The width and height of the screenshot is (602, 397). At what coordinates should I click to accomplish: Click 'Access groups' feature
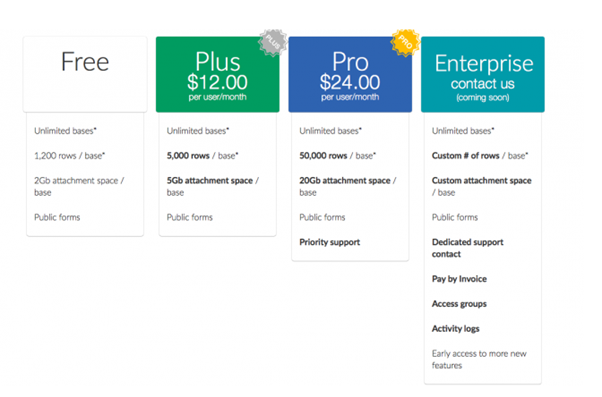coord(459,304)
